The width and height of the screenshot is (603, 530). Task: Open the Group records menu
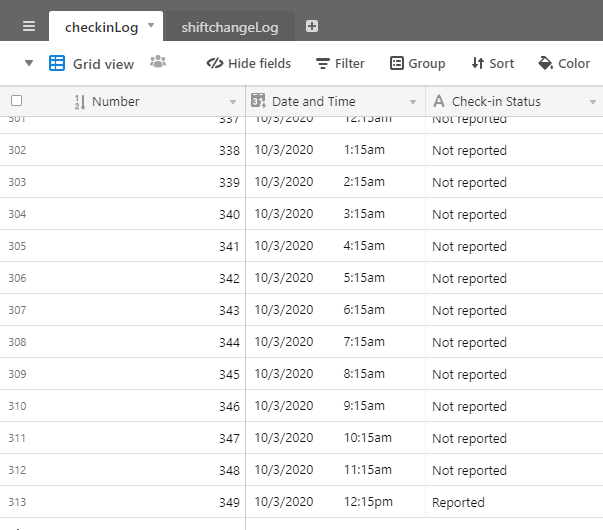[418, 63]
